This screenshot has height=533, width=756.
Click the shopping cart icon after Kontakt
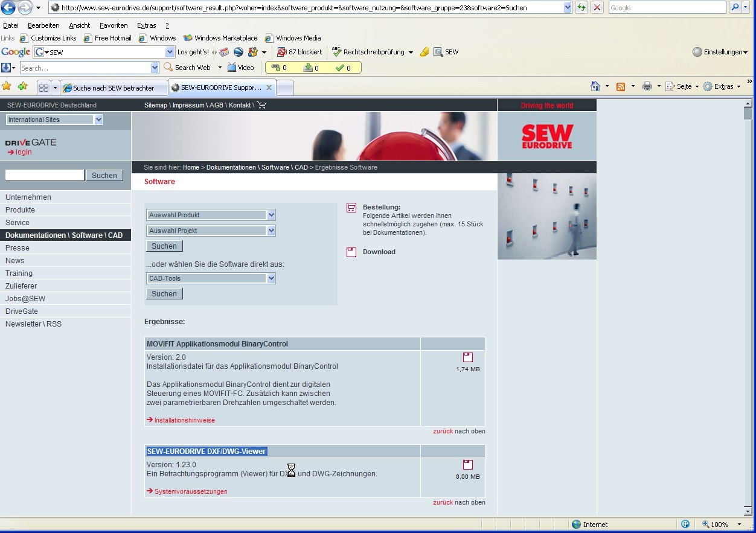pyautogui.click(x=261, y=105)
